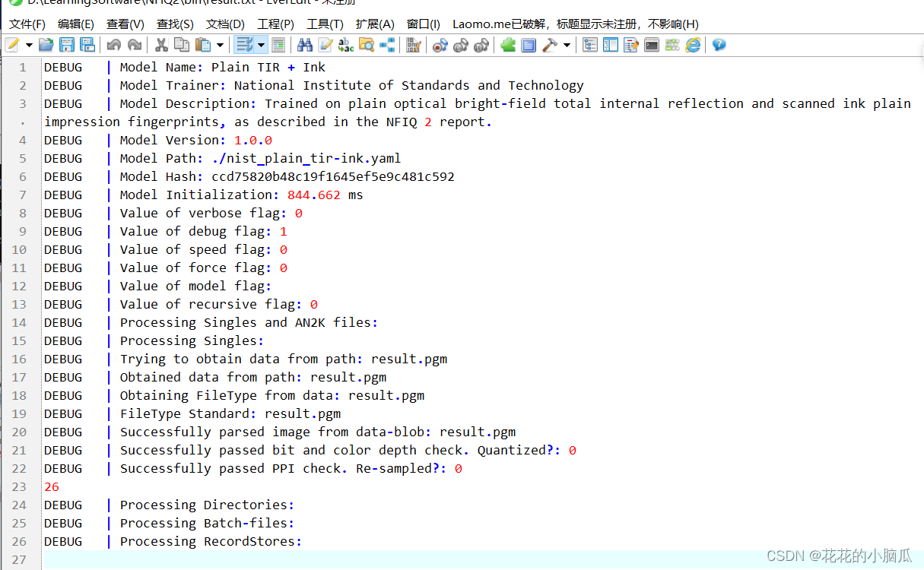
Task: Open the Paste dropdown arrow
Action: pyautogui.click(x=221, y=45)
